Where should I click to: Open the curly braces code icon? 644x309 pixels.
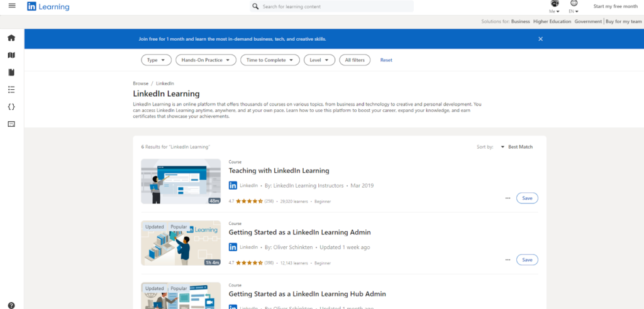(x=11, y=107)
